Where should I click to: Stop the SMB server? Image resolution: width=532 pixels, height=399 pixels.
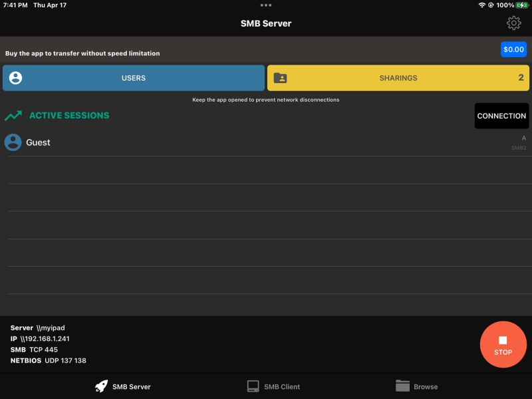coord(503,344)
